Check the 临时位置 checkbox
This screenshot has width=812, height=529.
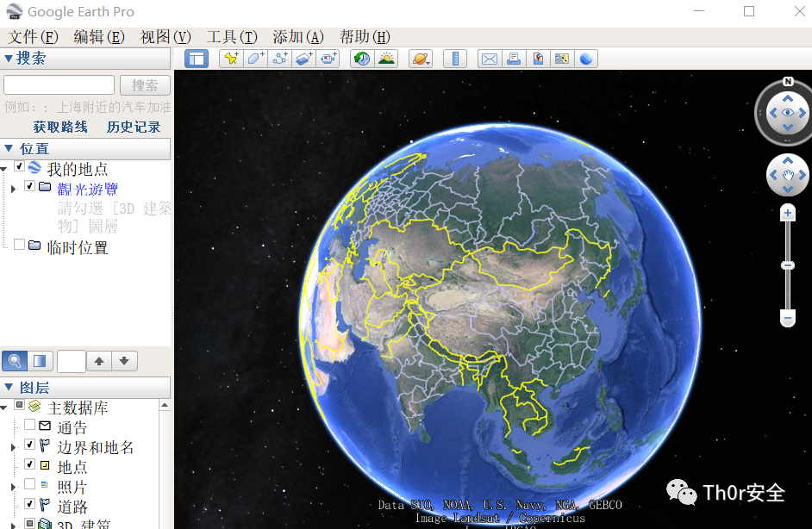(x=19, y=245)
